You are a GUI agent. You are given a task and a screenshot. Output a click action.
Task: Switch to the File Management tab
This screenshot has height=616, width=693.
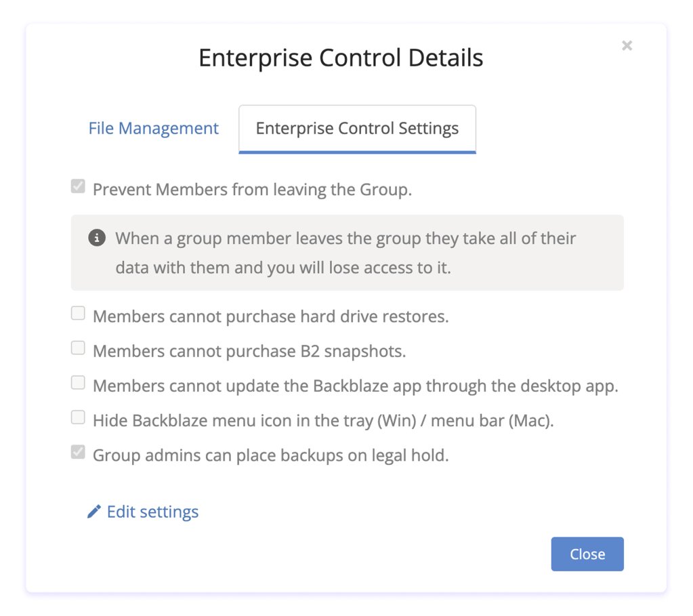[153, 128]
